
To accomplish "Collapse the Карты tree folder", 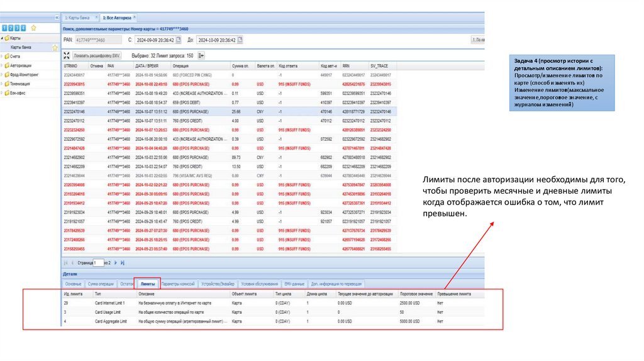I will [3, 38].
